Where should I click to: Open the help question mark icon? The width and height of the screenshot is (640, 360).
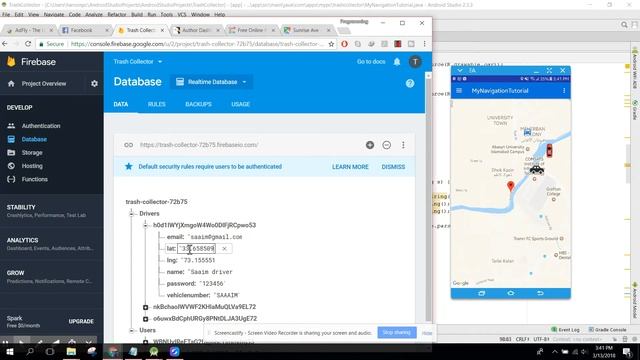[x=410, y=84]
